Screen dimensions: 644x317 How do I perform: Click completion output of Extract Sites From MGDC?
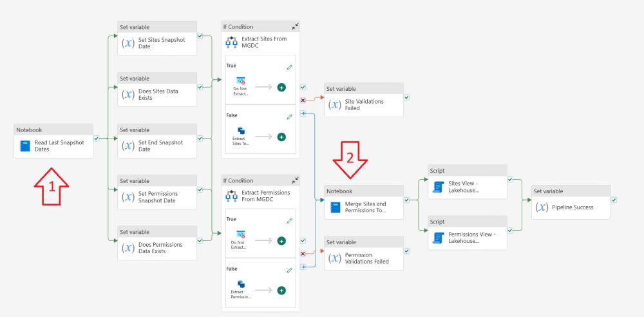point(303,113)
